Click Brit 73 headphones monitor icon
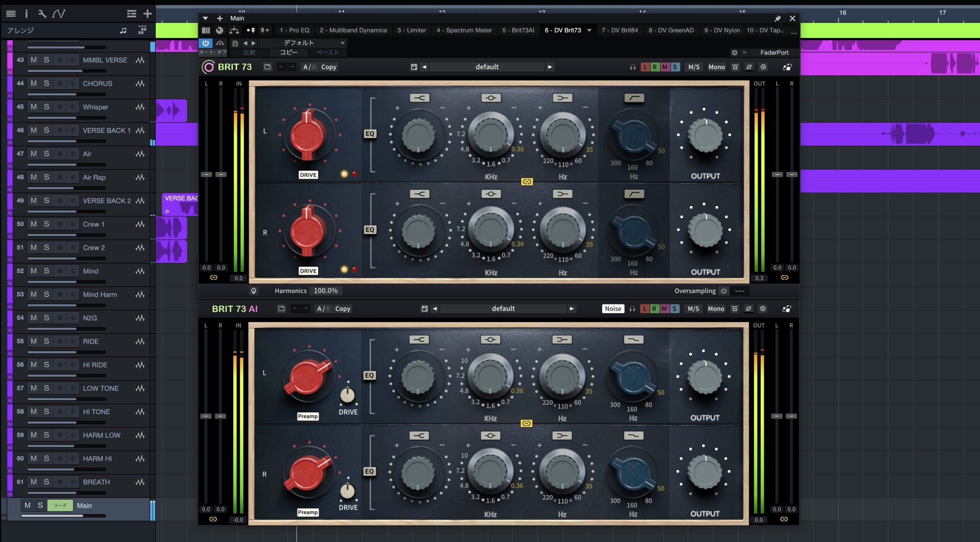The width and height of the screenshot is (980, 542). [x=632, y=67]
